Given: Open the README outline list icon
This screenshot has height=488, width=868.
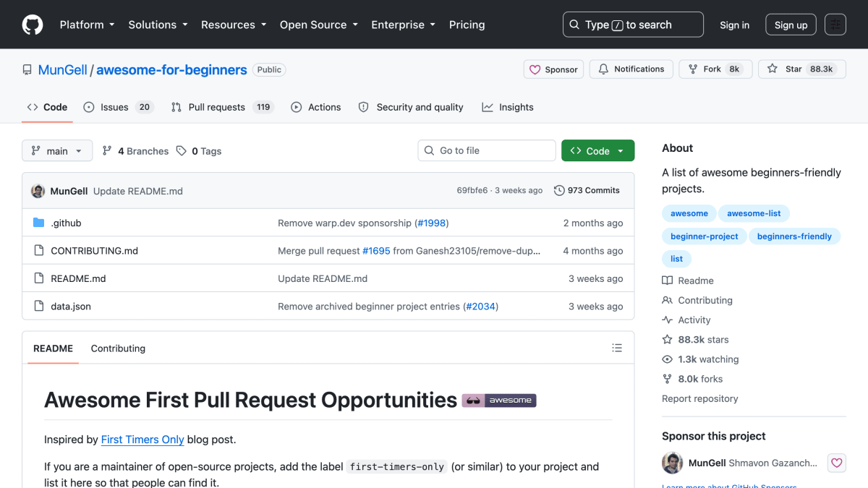Looking at the screenshot, I should (x=617, y=348).
